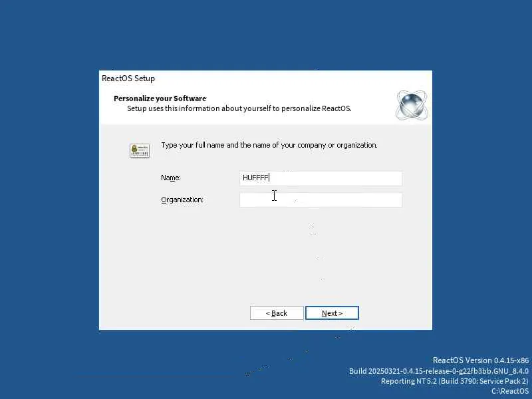Select the 'Organization:' label
The height and width of the screenshot is (399, 532).
click(182, 199)
